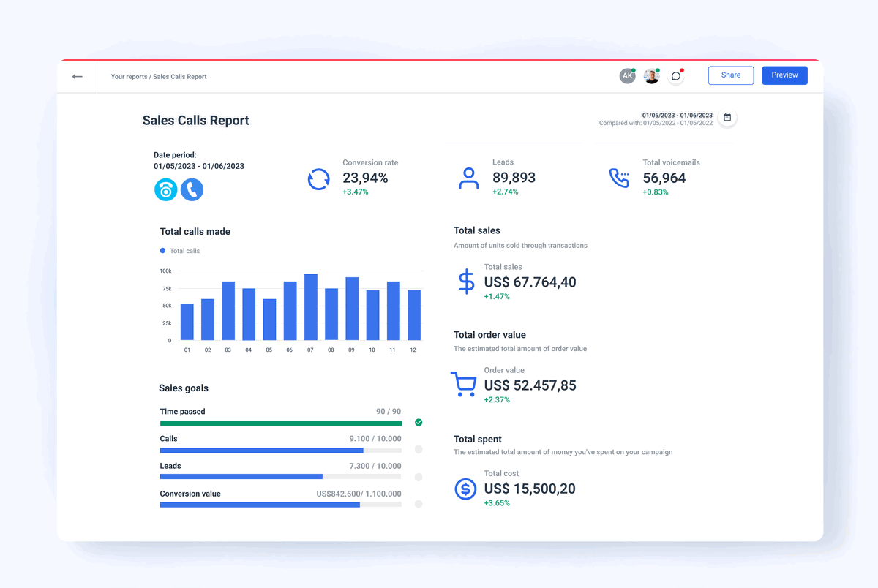The height and width of the screenshot is (588, 878).
Task: Click the Total voicemails phone icon
Action: (x=620, y=177)
